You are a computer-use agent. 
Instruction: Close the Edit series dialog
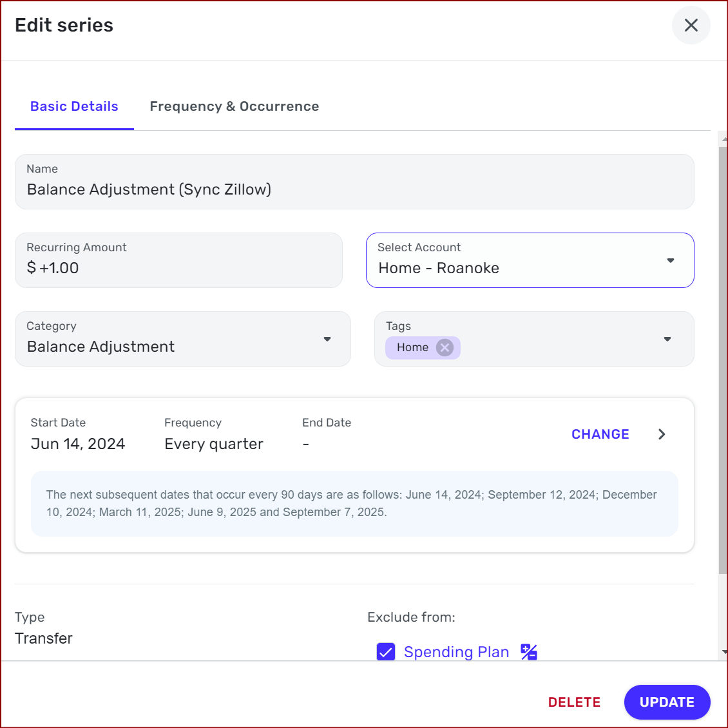(691, 25)
